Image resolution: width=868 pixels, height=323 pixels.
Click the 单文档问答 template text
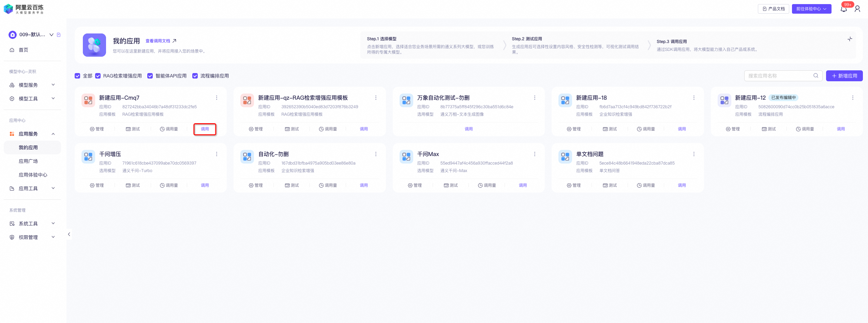point(610,171)
